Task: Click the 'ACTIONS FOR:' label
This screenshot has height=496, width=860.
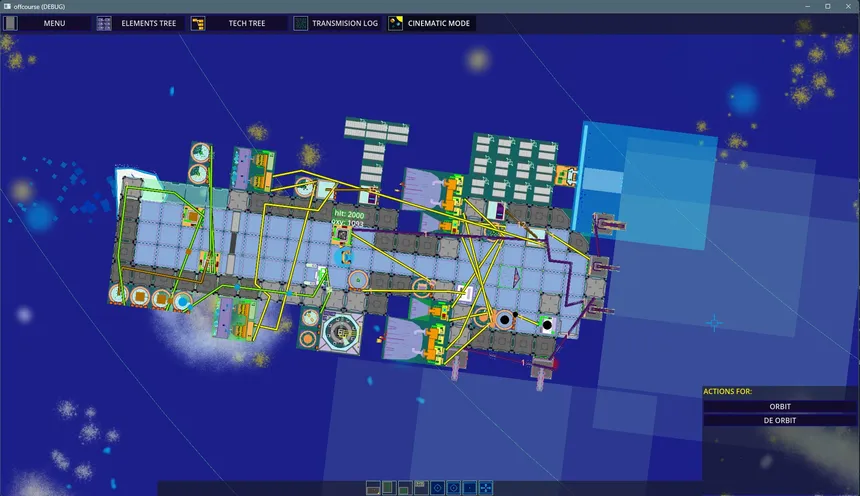Action: pyautogui.click(x=728, y=391)
